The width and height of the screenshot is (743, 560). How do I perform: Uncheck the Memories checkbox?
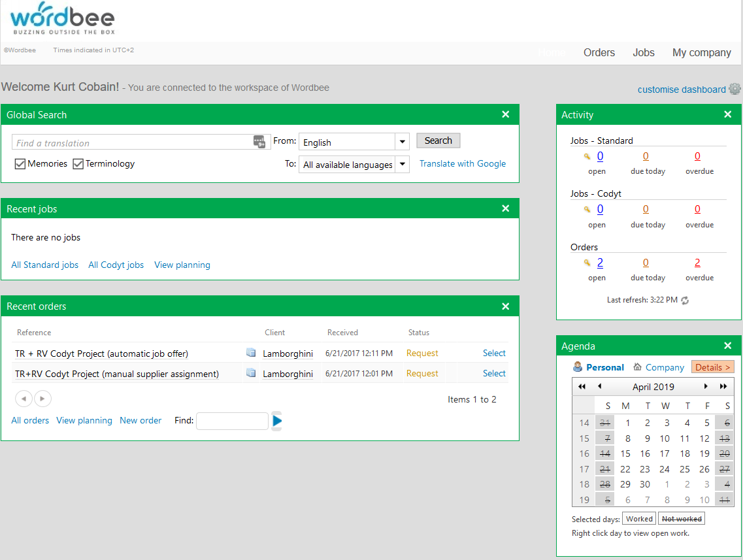[20, 164]
